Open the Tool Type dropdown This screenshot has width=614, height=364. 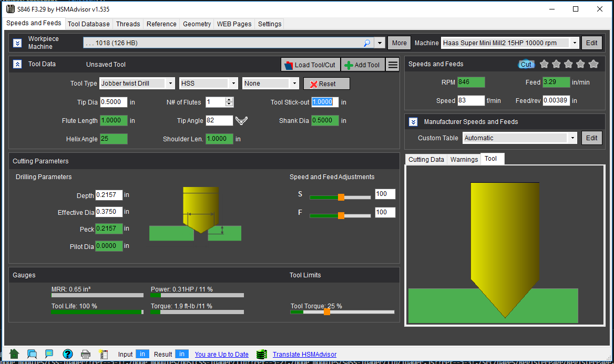[x=170, y=84]
